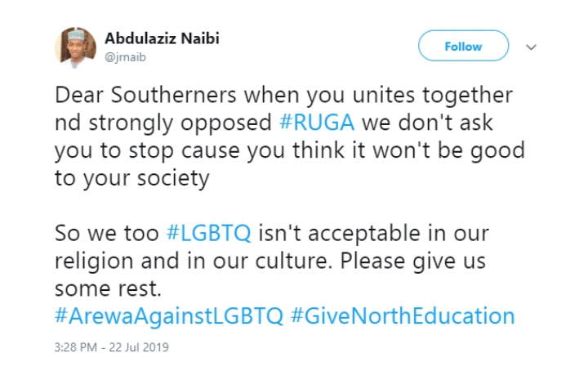The height and width of the screenshot is (371, 588).
Task: Follow this account
Action: [x=463, y=46]
